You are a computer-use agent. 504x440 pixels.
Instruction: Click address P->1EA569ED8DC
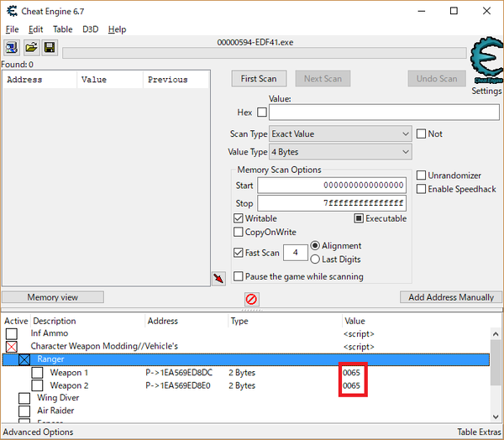(179, 373)
